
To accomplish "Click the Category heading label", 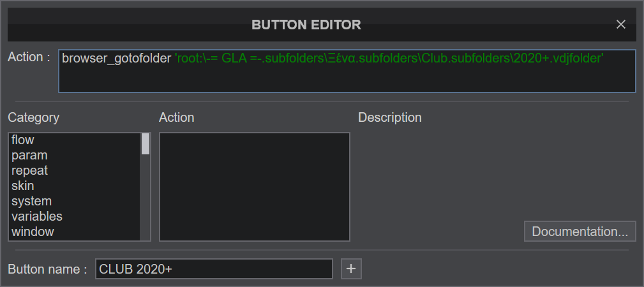I will point(34,118).
